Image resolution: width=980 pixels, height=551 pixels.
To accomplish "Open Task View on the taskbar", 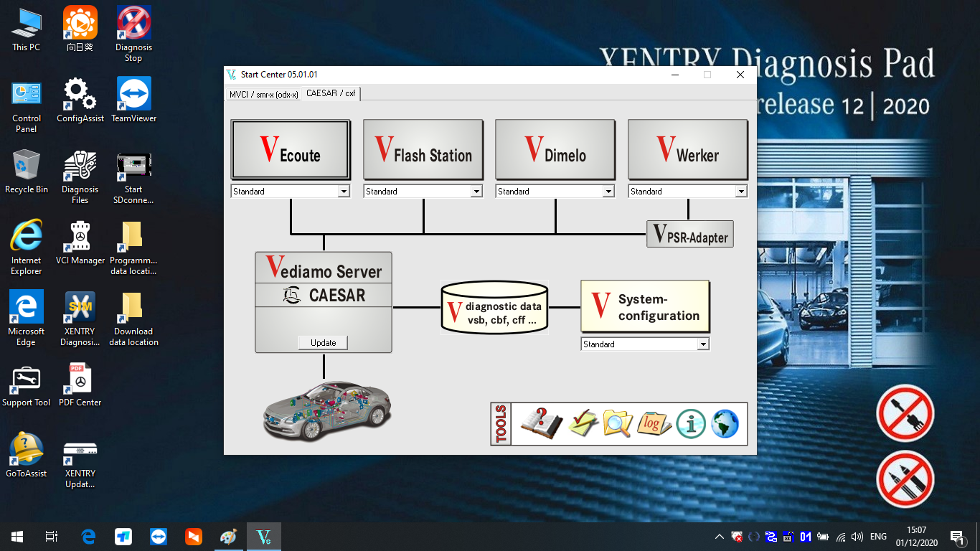I will coord(52,537).
